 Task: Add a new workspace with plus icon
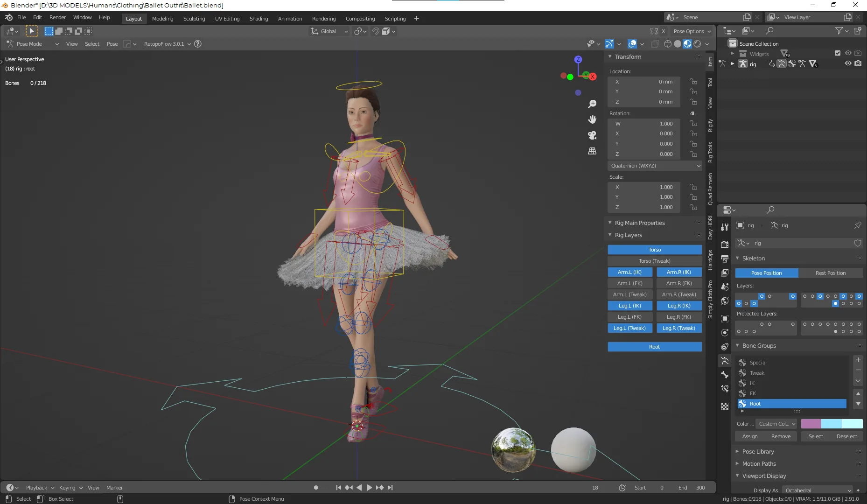click(416, 19)
